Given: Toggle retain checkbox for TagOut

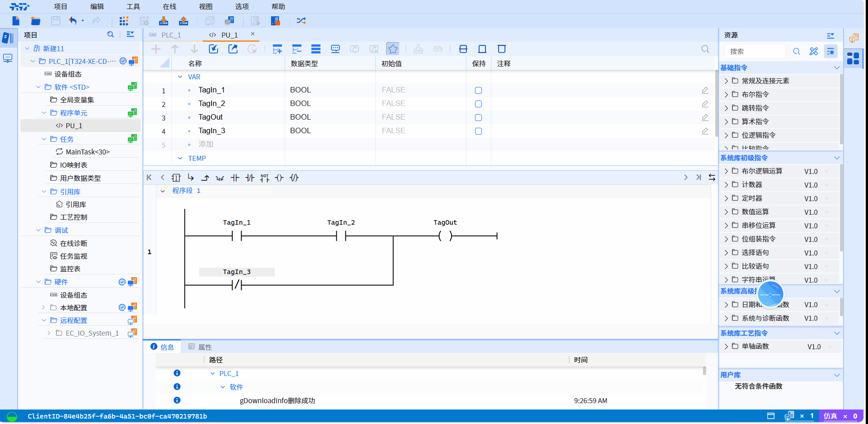Looking at the screenshot, I should [x=478, y=118].
